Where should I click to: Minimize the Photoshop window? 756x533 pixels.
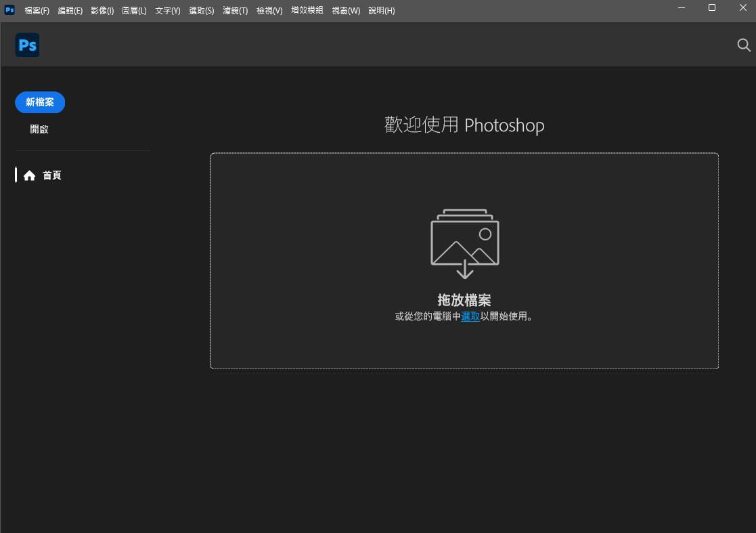click(682, 7)
